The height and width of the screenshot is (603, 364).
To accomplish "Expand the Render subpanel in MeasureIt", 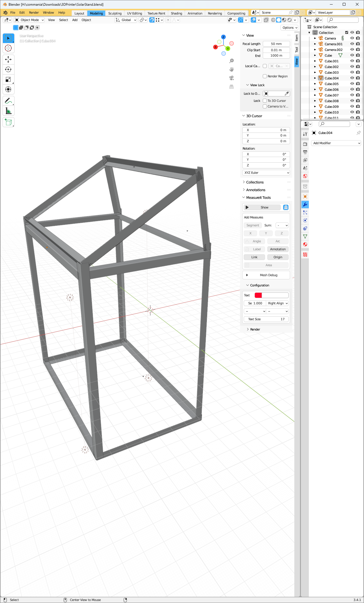I will pos(255,329).
